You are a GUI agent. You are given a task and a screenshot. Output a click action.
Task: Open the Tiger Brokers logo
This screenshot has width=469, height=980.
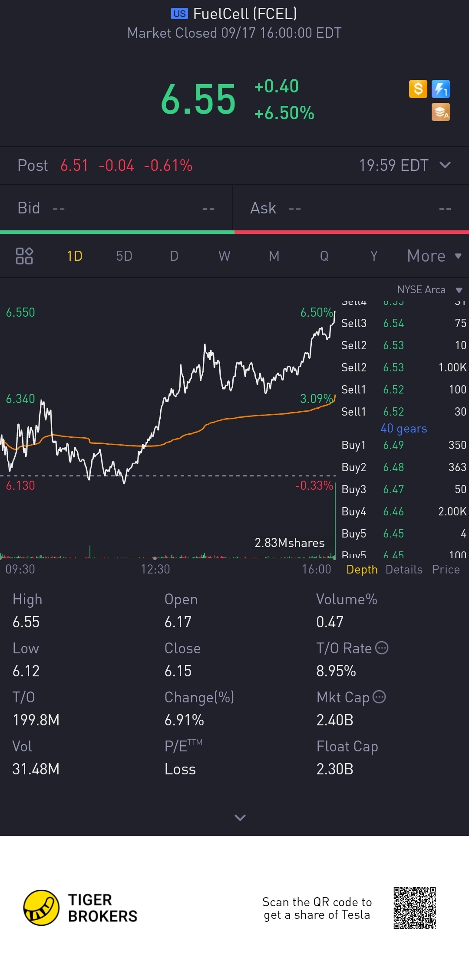tap(80, 908)
